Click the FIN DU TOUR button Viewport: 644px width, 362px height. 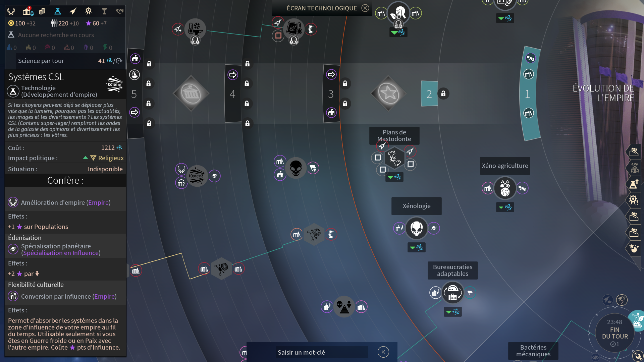615,333
